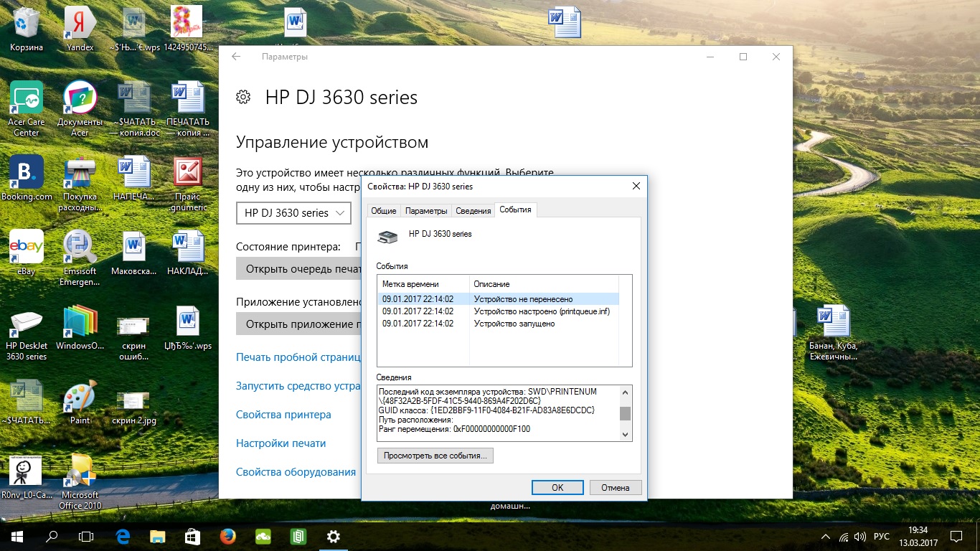Switch to the Параметры tab in dialog
The image size is (980, 551).
point(426,211)
